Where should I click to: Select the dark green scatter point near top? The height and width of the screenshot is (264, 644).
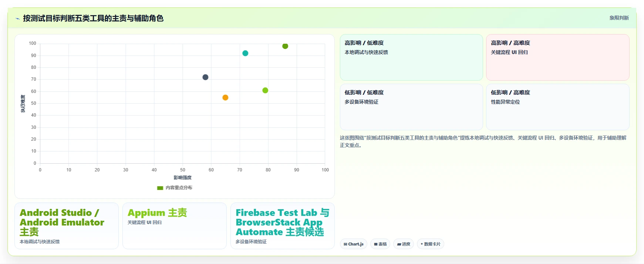pos(285,46)
